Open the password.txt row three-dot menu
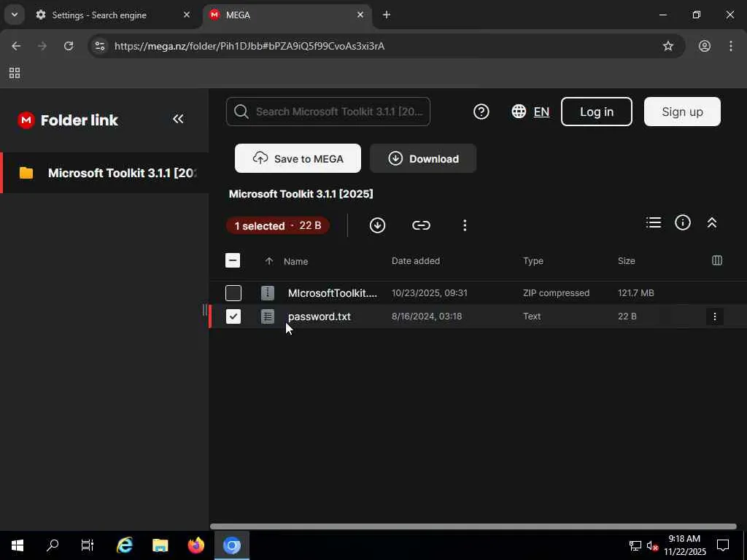This screenshot has height=560, width=747. point(715,316)
